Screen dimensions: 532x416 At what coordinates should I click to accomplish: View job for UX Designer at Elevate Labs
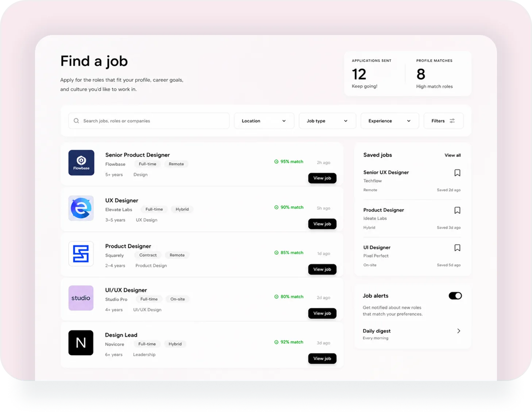(x=322, y=224)
